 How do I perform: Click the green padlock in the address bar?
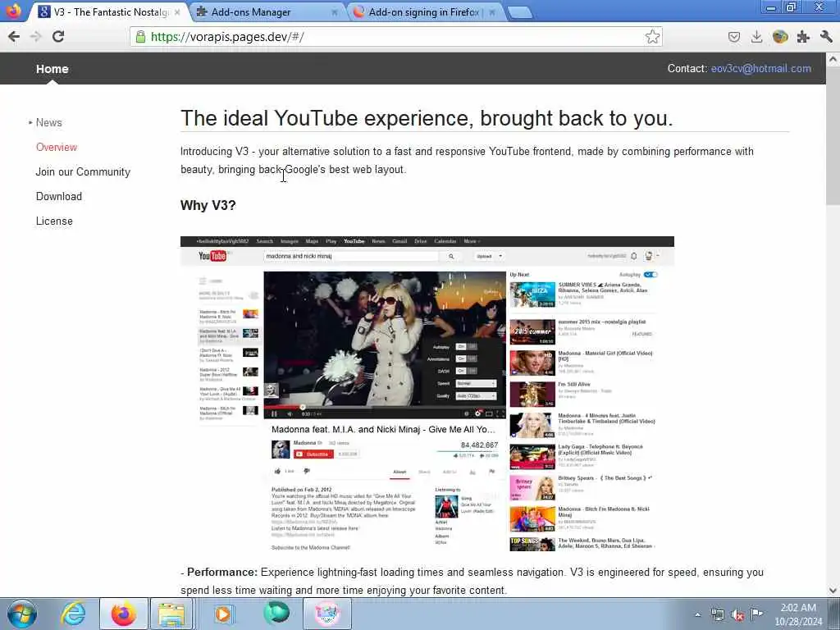[x=140, y=36]
